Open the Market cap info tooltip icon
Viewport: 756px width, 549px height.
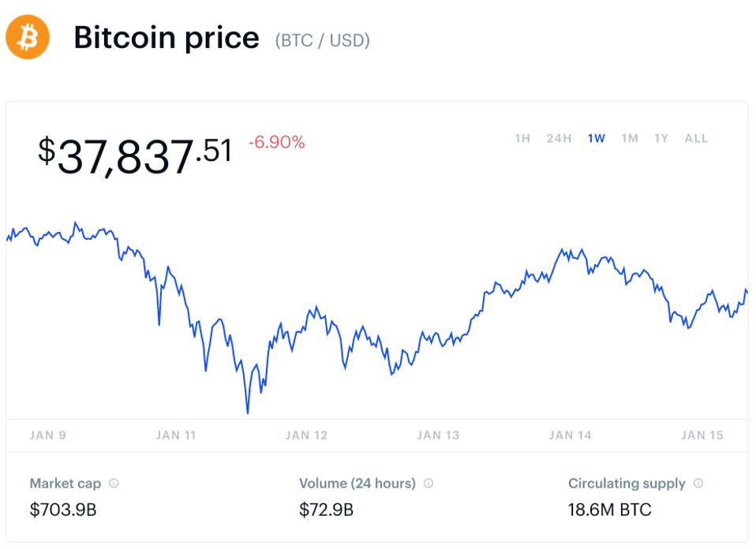(x=114, y=484)
